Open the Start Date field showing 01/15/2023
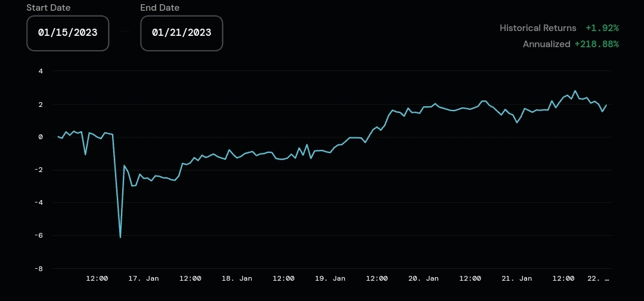Image resolution: width=644 pixels, height=301 pixels. (x=68, y=33)
